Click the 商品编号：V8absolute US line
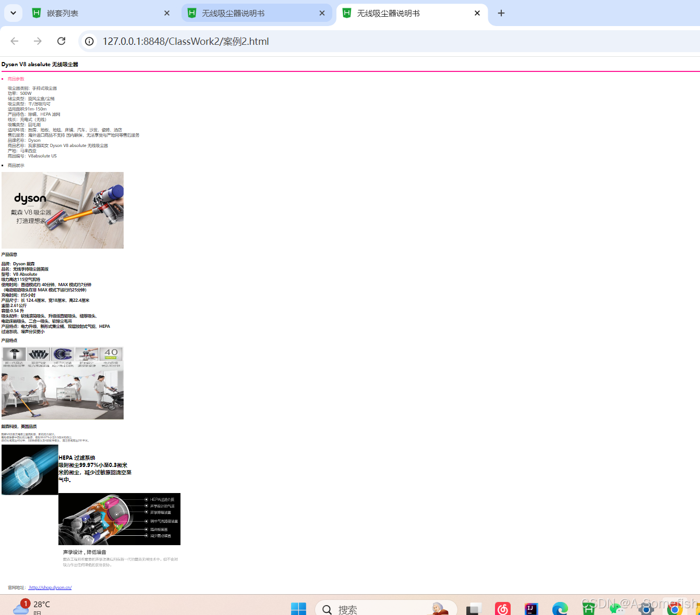The height and width of the screenshot is (615, 700). 32,156
